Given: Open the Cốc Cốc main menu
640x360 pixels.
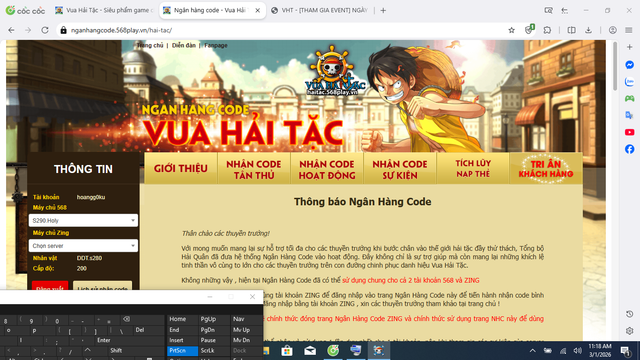Looking at the screenshot, I should [629, 30].
